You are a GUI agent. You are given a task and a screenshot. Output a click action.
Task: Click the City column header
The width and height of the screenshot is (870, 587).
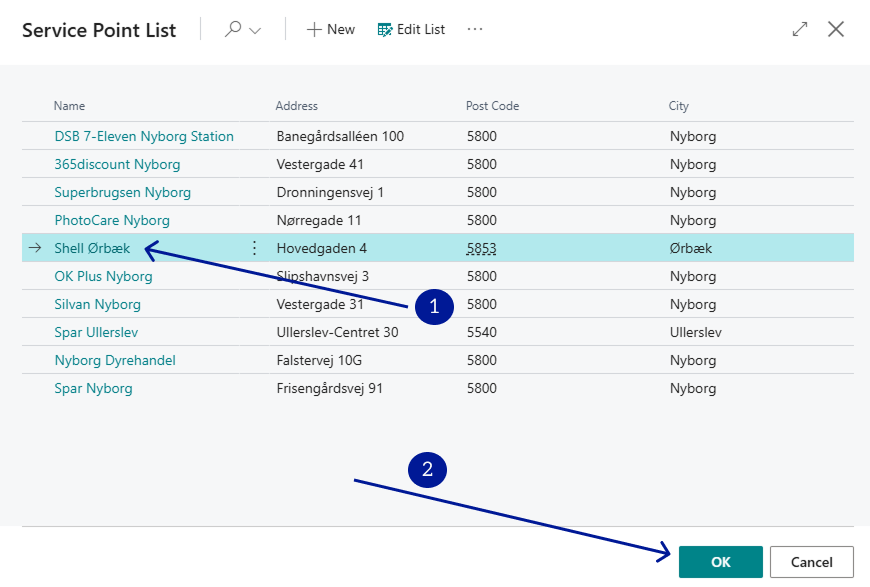point(679,106)
